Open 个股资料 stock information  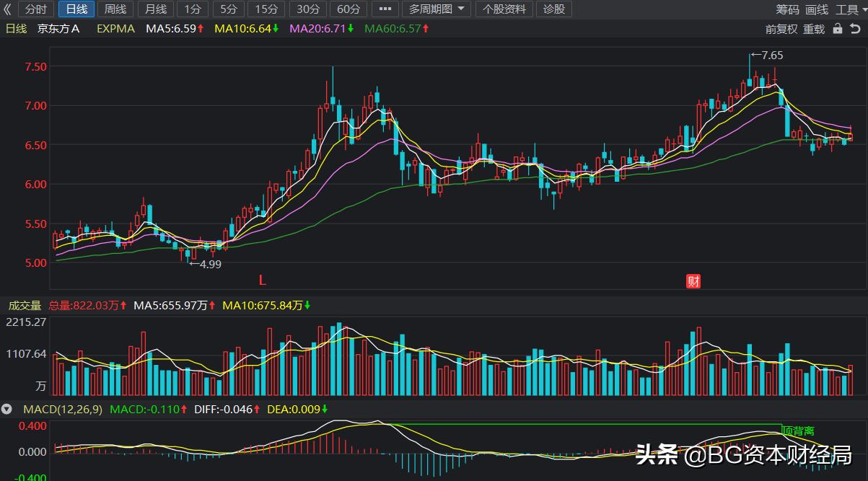(505, 9)
